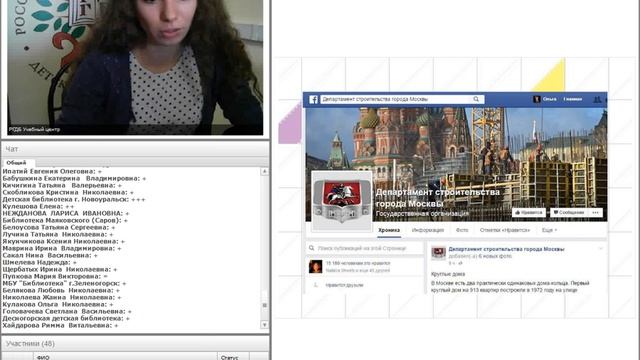Click Facebook search field with Департамент text
640x360 pixels.
tap(402, 99)
